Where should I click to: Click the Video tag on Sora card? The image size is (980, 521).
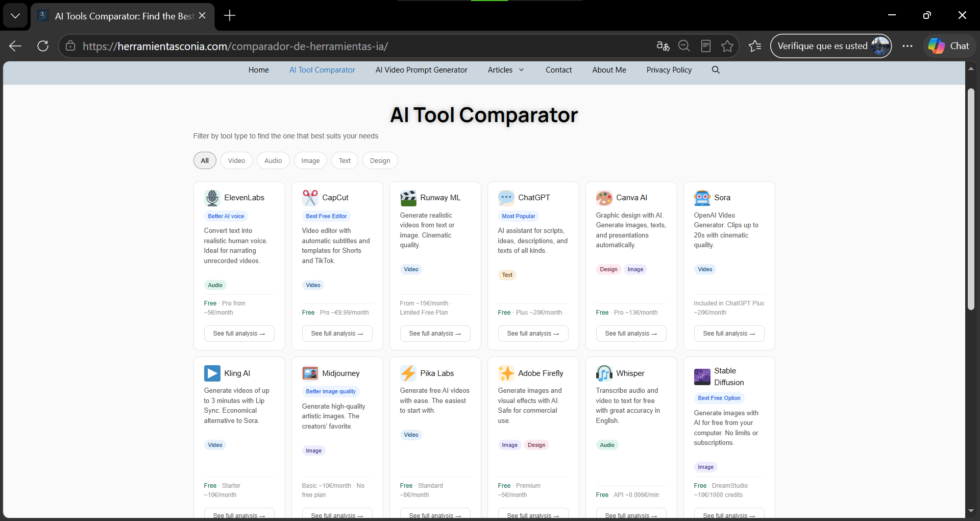pos(705,269)
